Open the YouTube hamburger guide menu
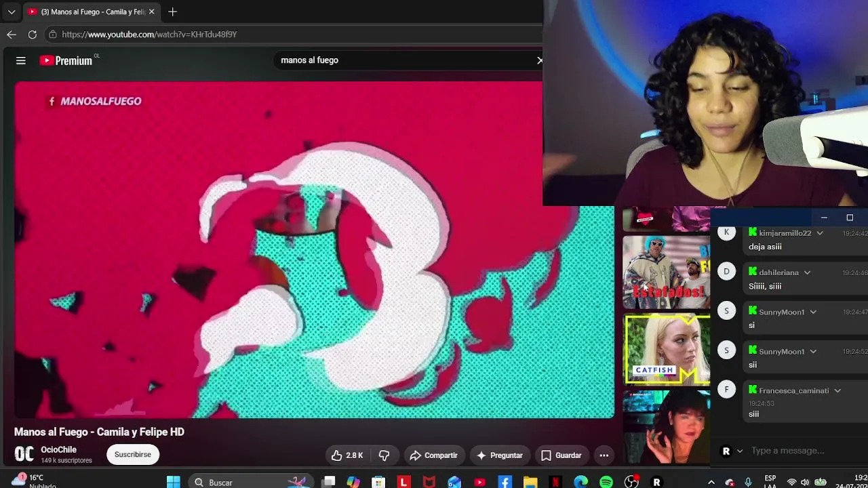This screenshot has width=868, height=488. [x=20, y=60]
